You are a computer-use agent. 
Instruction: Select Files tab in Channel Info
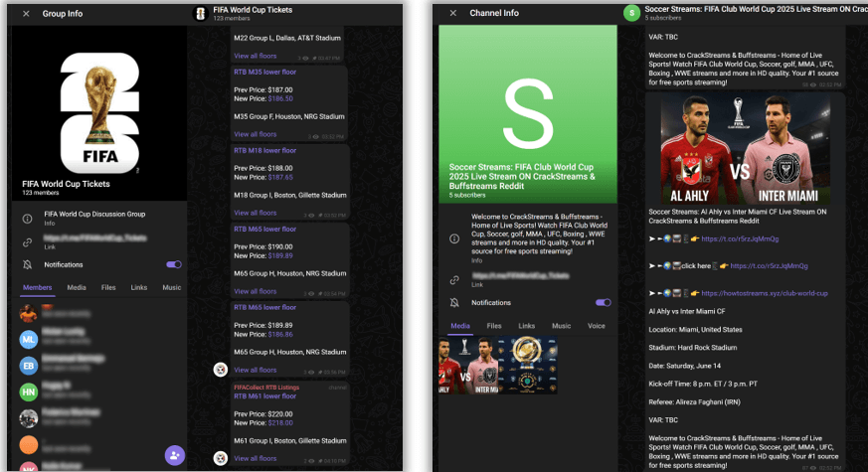[494, 326]
